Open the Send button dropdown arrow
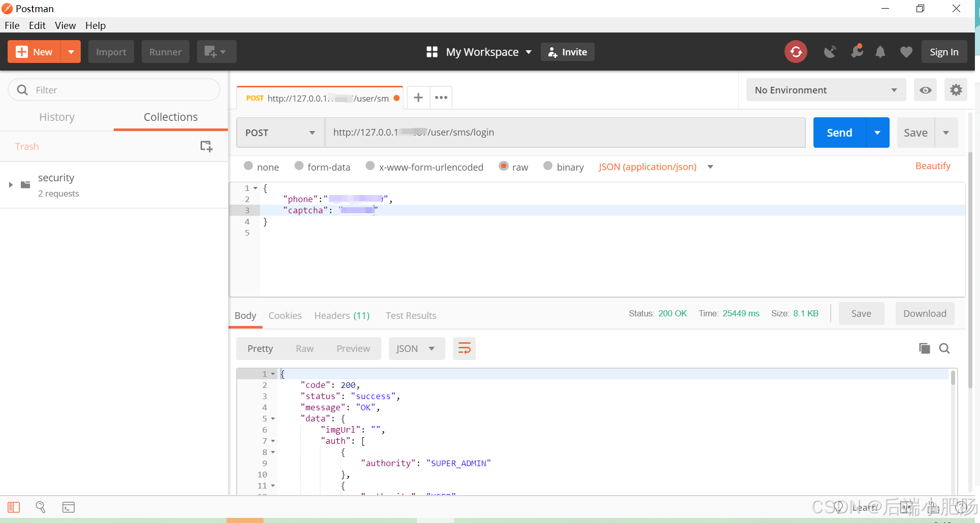Viewport: 980px width, 523px height. (877, 133)
